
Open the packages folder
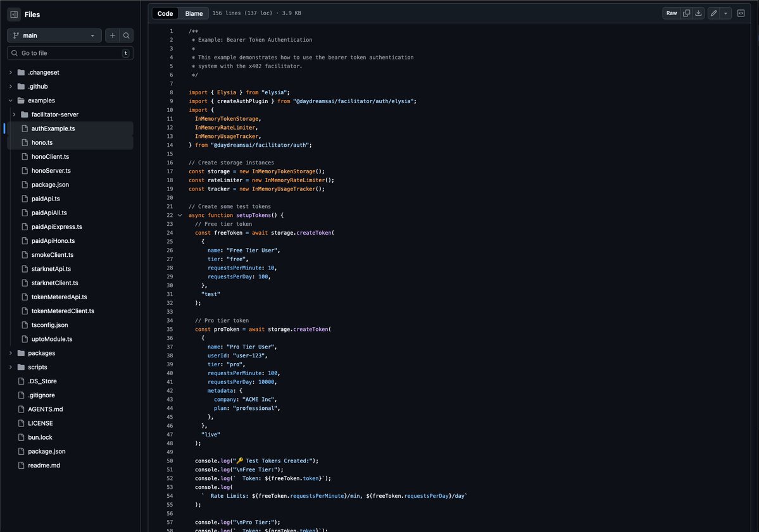point(41,353)
